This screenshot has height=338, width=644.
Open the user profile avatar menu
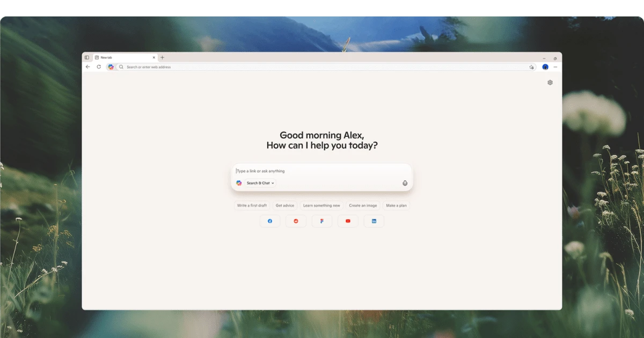click(545, 67)
